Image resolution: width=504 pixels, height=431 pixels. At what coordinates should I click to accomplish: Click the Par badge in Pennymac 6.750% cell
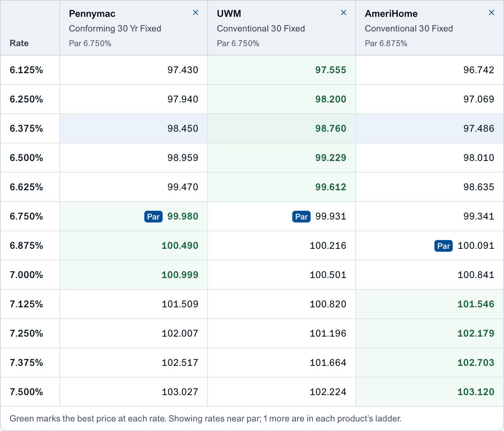click(153, 217)
